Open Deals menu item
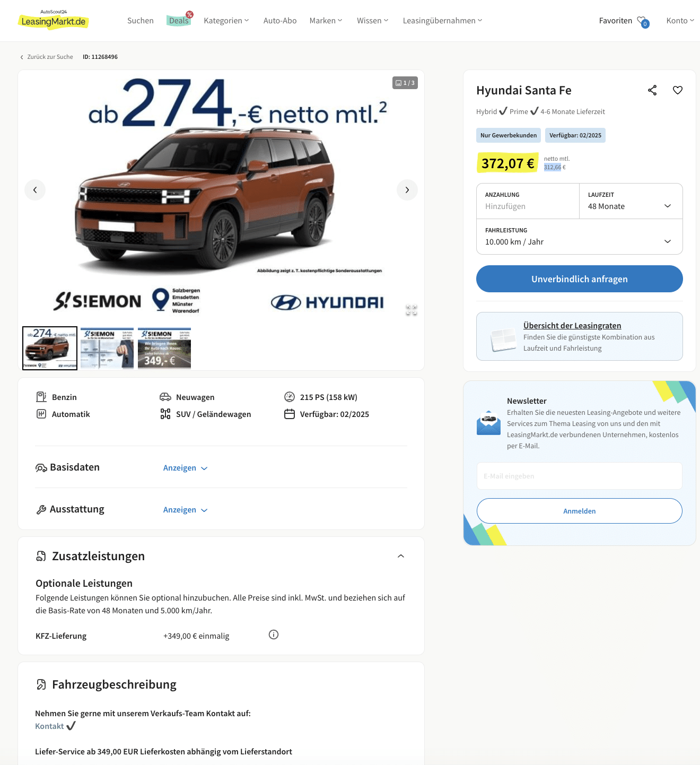The width and height of the screenshot is (700, 765). tap(179, 21)
